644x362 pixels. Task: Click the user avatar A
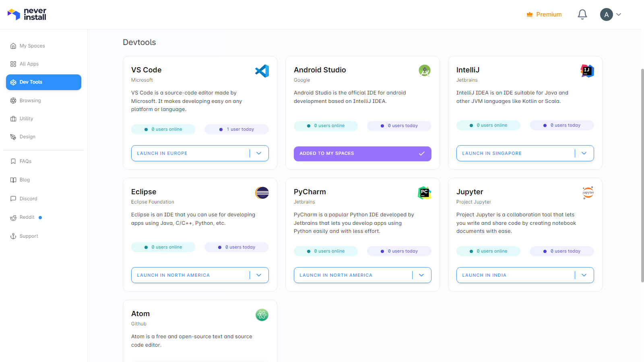click(607, 14)
